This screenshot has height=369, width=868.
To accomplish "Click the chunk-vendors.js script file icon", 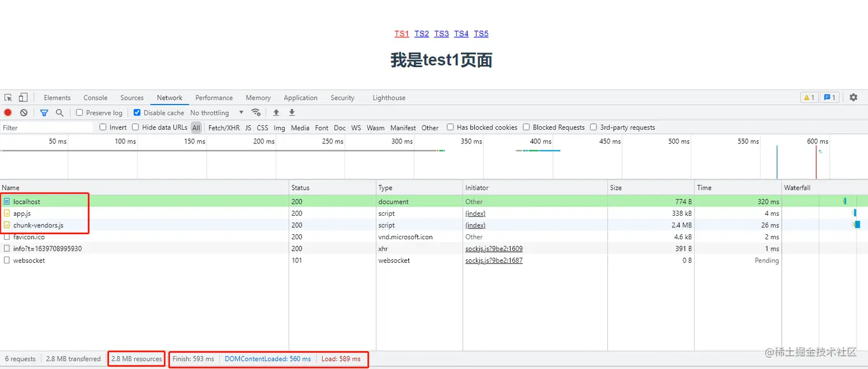I will (7, 226).
